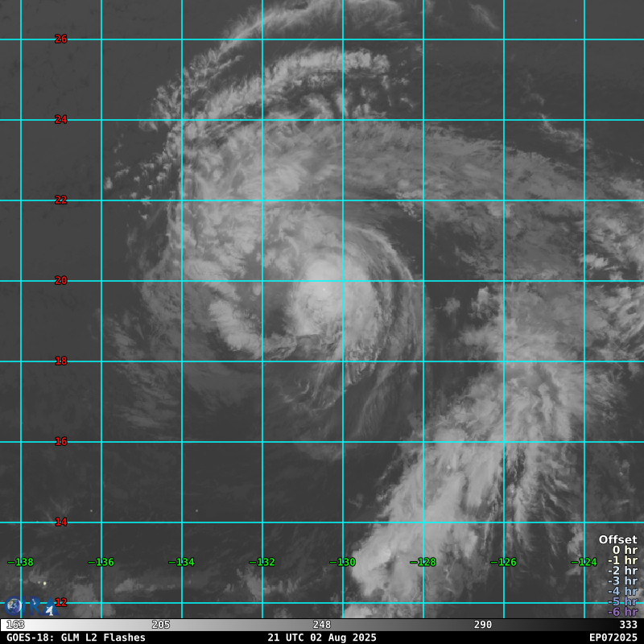Click the EP072025 storm identifier
644x644 pixels.
pyautogui.click(x=613, y=638)
